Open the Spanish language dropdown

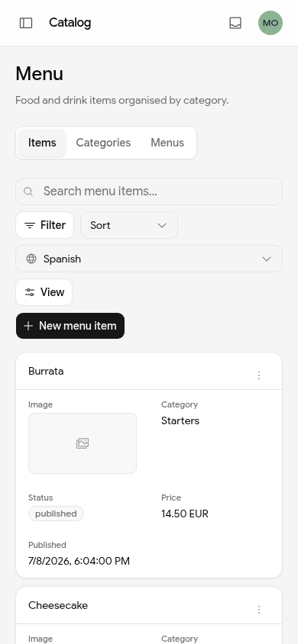coord(149,259)
